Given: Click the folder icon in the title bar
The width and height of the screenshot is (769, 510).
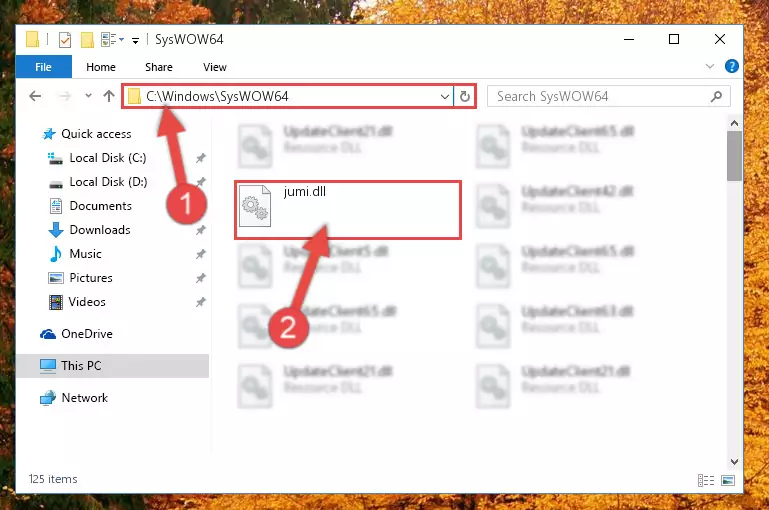Looking at the screenshot, I should pyautogui.click(x=32, y=39).
